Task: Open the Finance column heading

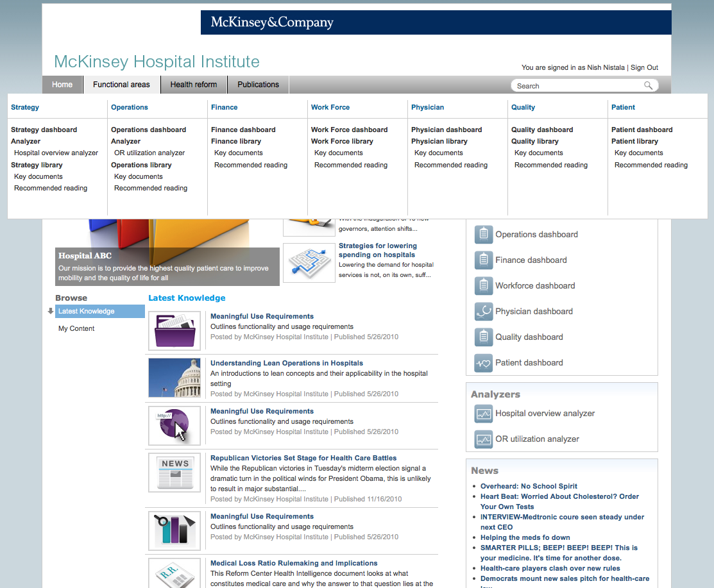Action: (x=224, y=108)
